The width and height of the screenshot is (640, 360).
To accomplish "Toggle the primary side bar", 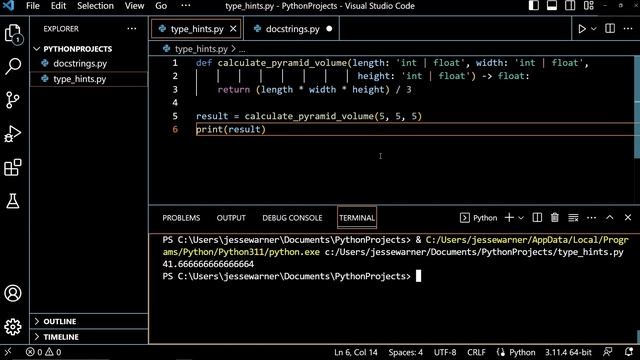I will click(533, 6).
